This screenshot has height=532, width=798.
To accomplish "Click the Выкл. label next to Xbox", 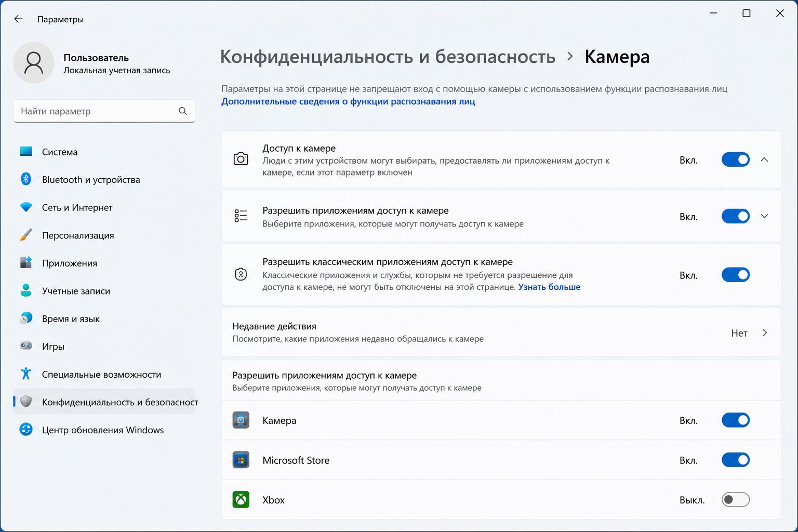I will 692,500.
